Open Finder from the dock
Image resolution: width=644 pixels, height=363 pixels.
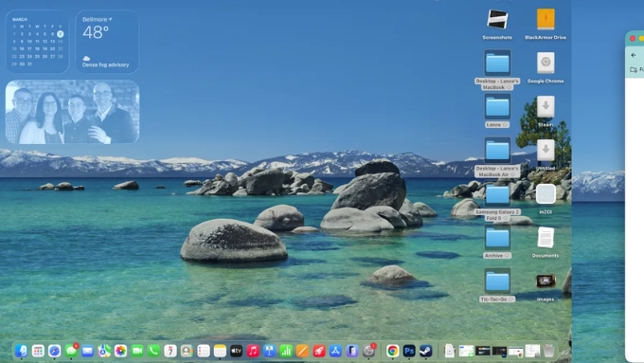point(22,351)
